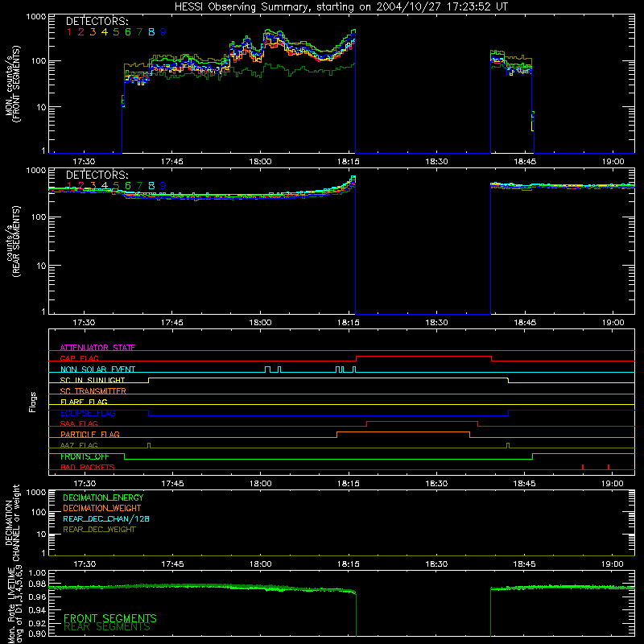Click the PARTICLE_FLAG label
This screenshot has height=644, width=644.
[90, 434]
